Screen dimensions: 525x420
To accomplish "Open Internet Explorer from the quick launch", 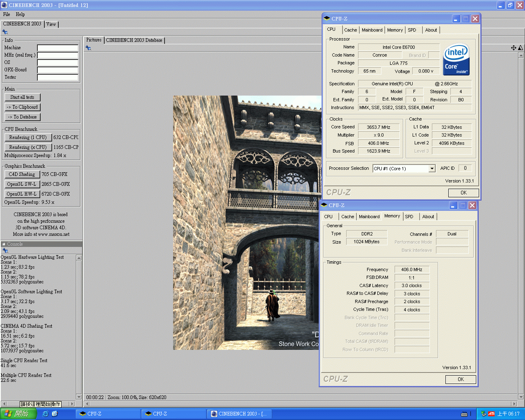I will tap(45, 414).
